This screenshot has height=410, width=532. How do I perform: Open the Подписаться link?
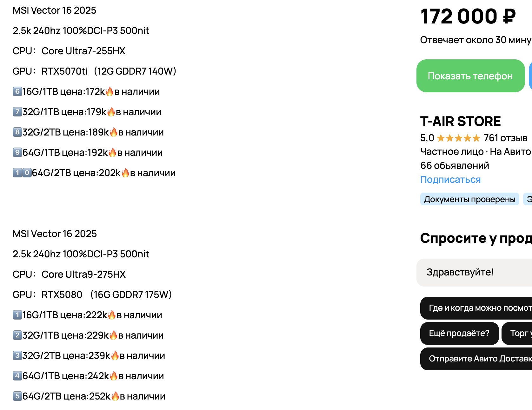[450, 180]
